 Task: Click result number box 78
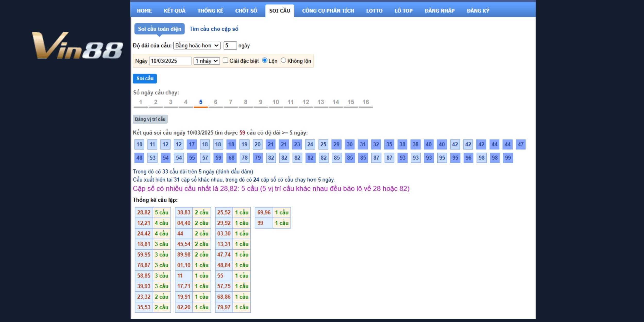(x=244, y=158)
